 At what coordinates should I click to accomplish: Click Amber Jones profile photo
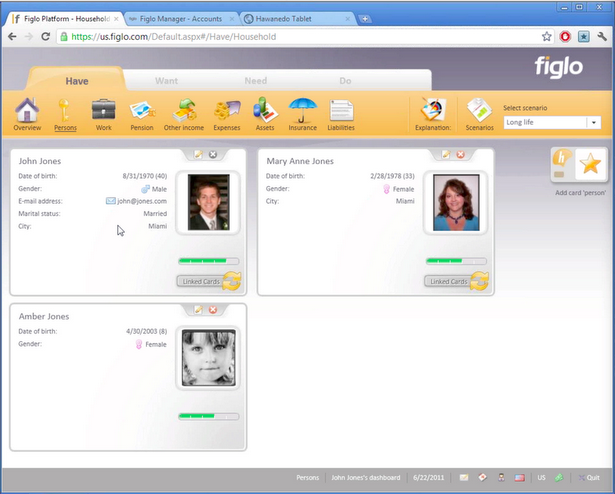tap(209, 357)
